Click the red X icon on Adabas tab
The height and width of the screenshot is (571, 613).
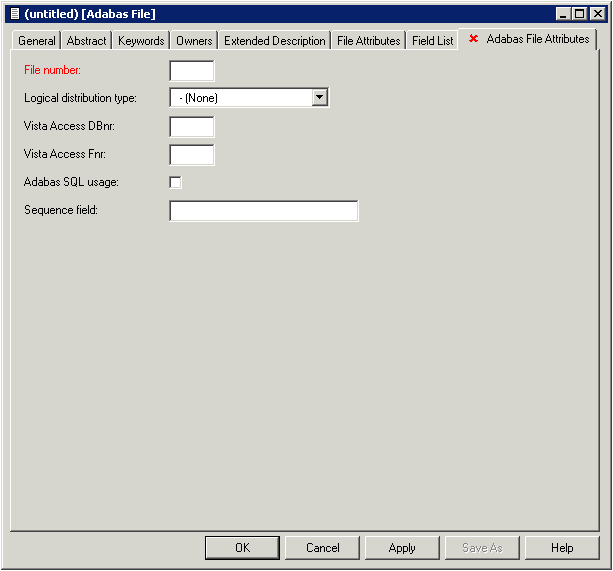point(473,39)
